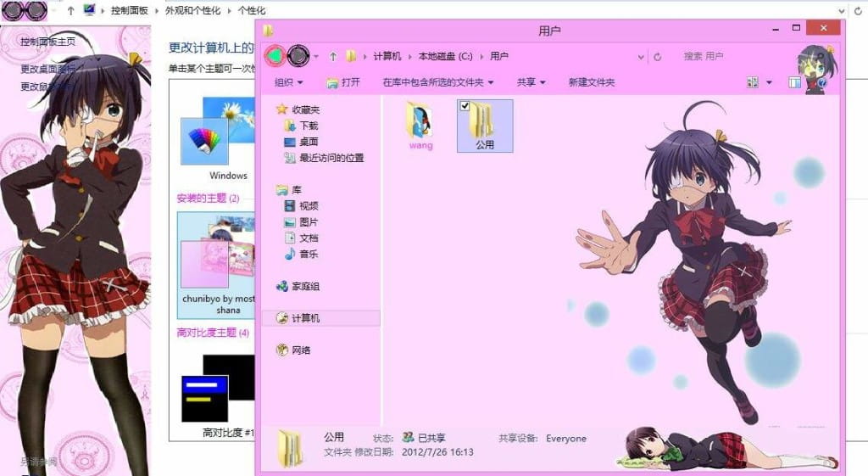
Task: Click large 公用 folder icon in details pane
Action: (291, 448)
